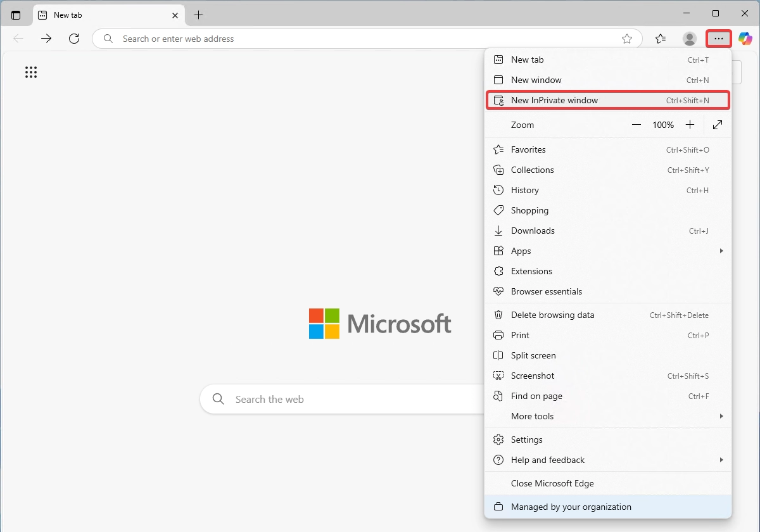Open Browser essentials menu item

(608, 291)
